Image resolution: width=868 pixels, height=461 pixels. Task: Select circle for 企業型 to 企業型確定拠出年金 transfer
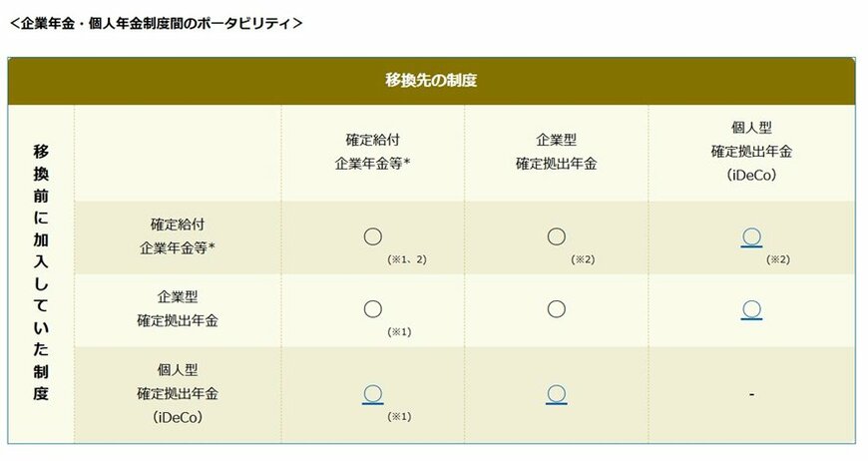(557, 309)
